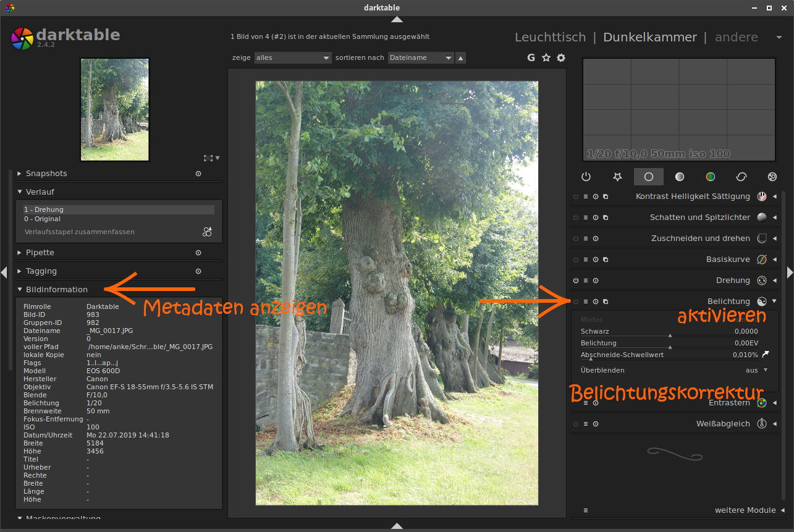Image resolution: width=794 pixels, height=532 pixels.
Task: Reset parameters of the Weißabgleich module
Action: (x=596, y=424)
